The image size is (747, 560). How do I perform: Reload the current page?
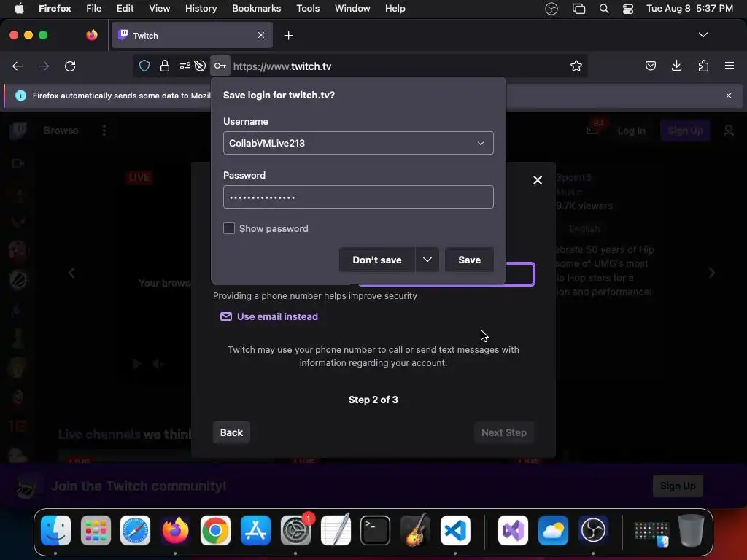[x=70, y=66]
